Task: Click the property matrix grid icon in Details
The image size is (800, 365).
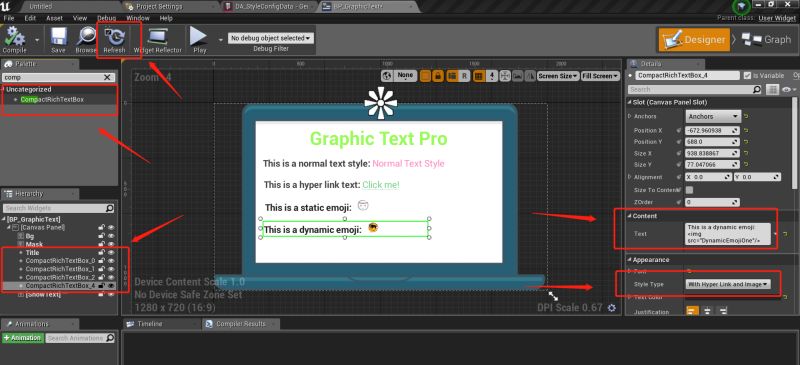Action: click(772, 89)
